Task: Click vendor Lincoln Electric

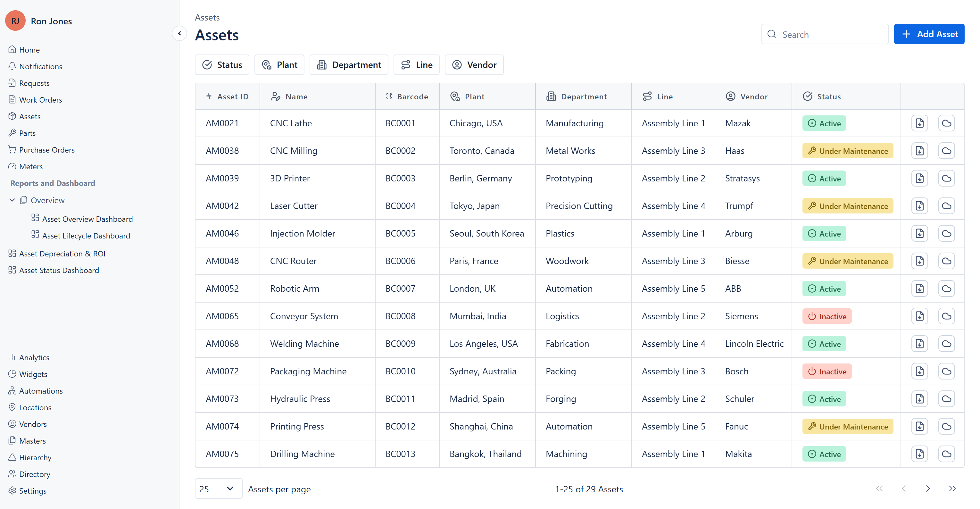Action: coord(754,344)
